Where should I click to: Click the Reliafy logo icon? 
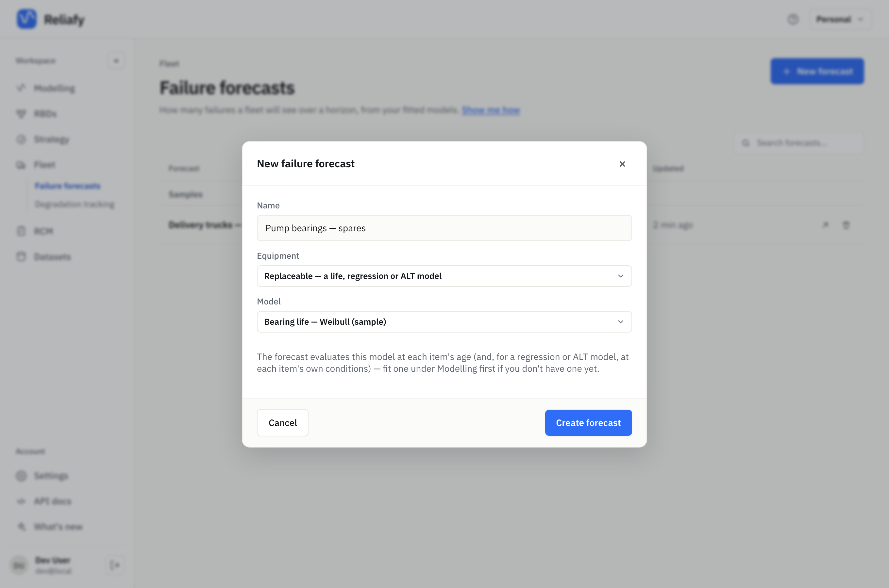point(26,19)
